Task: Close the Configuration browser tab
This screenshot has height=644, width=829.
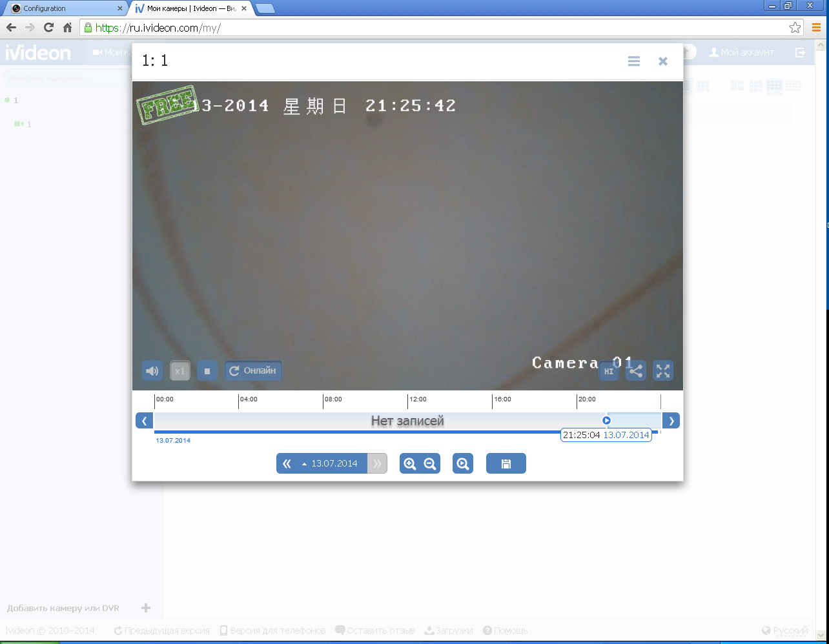Action: pos(119,8)
